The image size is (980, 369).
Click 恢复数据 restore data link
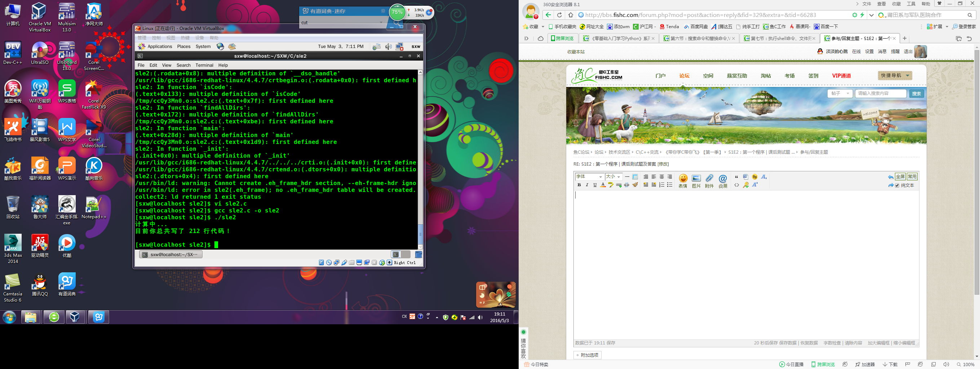[x=809, y=343]
